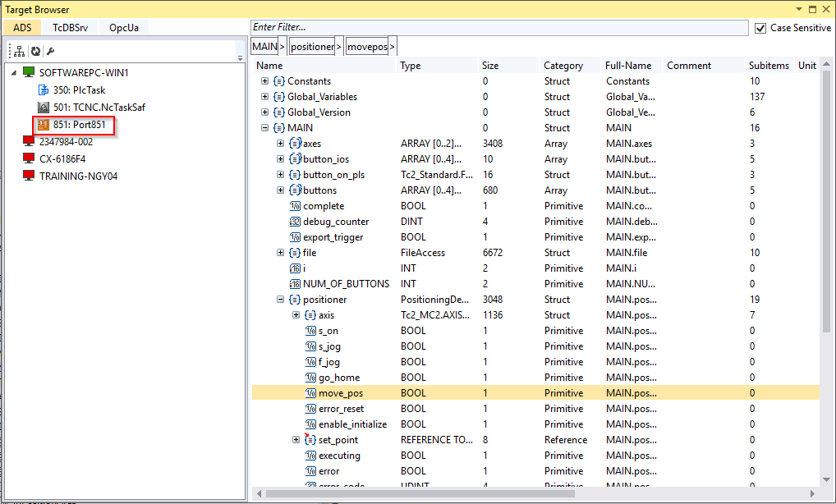The width and height of the screenshot is (836, 504).
Task: Expand the axes array node
Action: pyautogui.click(x=280, y=144)
